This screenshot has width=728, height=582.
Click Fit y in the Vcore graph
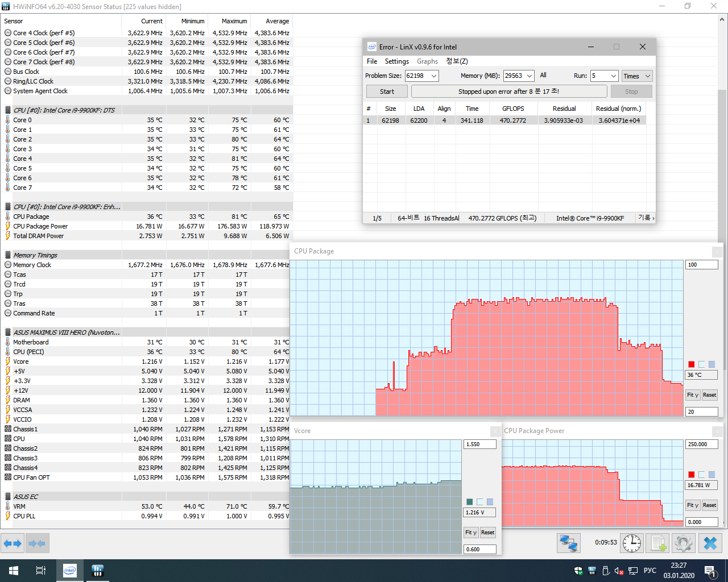pos(471,533)
